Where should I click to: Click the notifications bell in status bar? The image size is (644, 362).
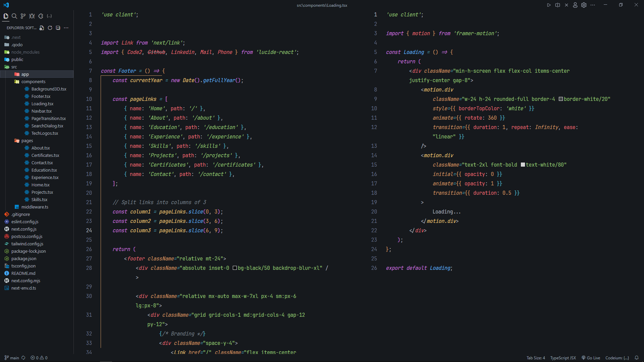(636, 358)
